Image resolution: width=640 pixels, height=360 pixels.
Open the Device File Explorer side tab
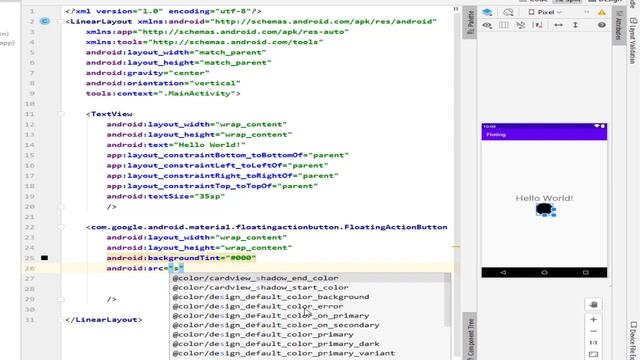pyautogui.click(x=633, y=340)
